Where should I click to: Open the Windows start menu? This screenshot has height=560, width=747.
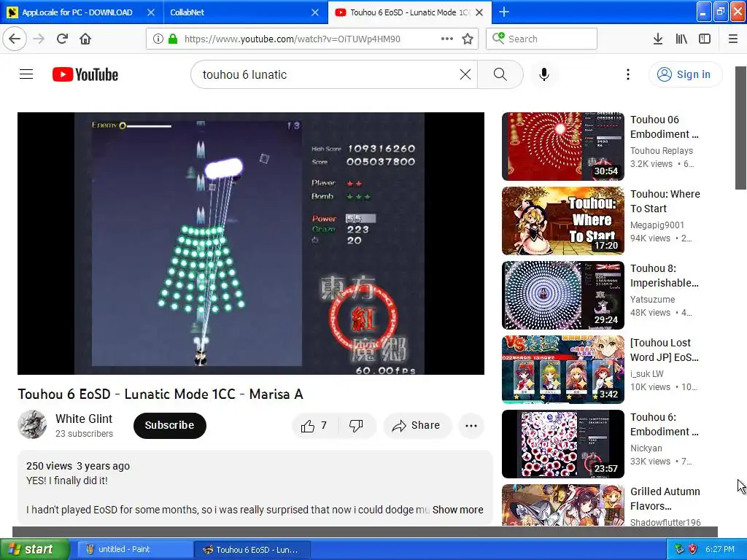(x=35, y=549)
